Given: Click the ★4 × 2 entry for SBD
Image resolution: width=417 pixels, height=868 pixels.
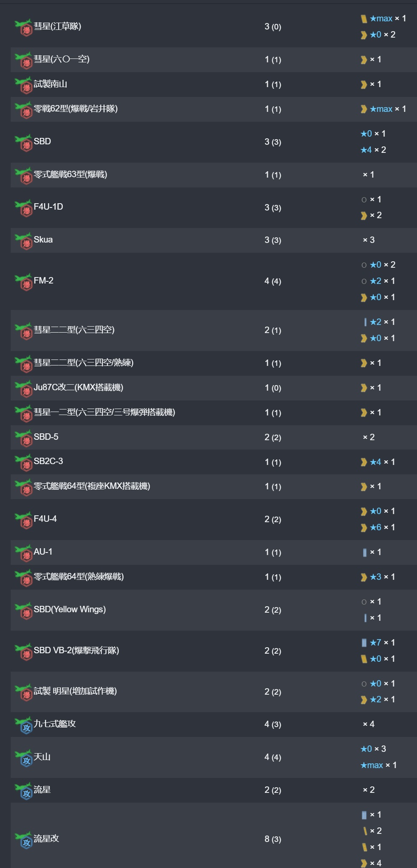Looking at the screenshot, I should pos(373,150).
